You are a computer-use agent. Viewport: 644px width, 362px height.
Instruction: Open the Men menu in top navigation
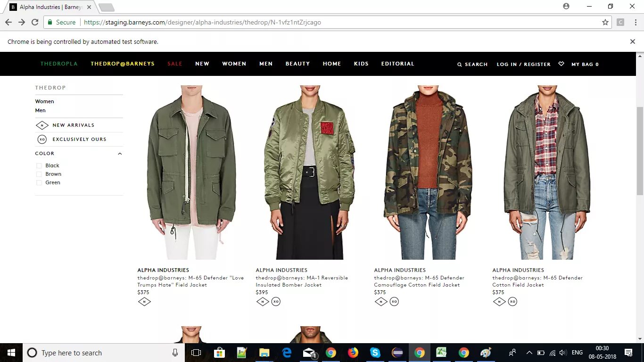click(266, 64)
